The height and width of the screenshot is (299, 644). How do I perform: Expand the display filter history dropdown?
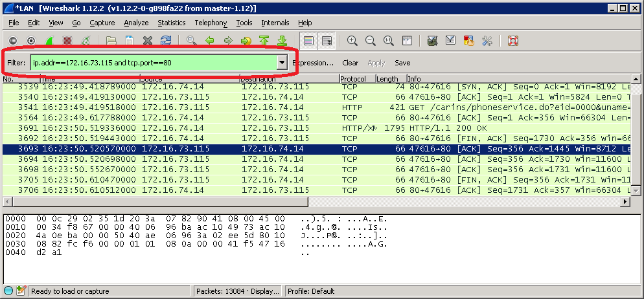(281, 63)
